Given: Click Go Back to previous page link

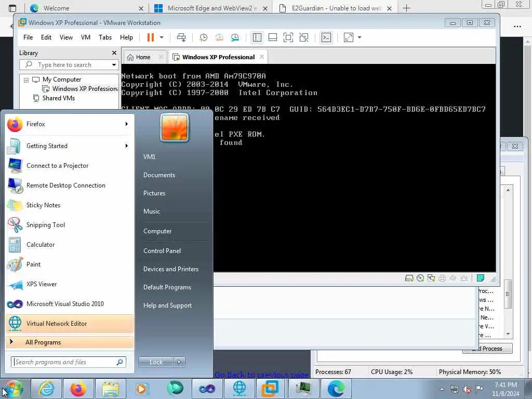Looking at the screenshot, I should (x=262, y=375).
